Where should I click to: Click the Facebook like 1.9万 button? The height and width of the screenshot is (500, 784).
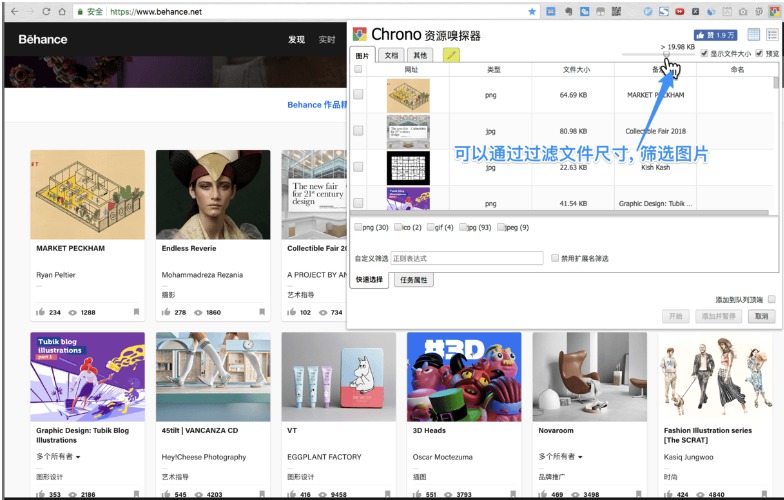(x=715, y=35)
